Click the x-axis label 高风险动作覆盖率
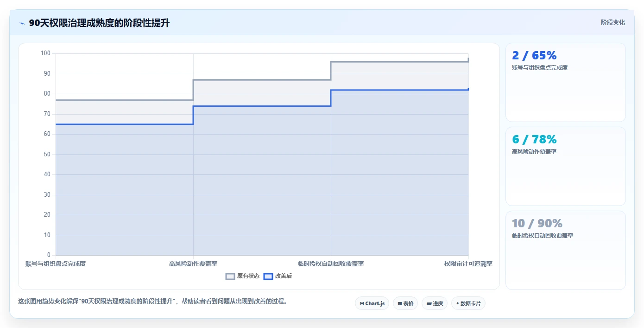 (x=193, y=264)
